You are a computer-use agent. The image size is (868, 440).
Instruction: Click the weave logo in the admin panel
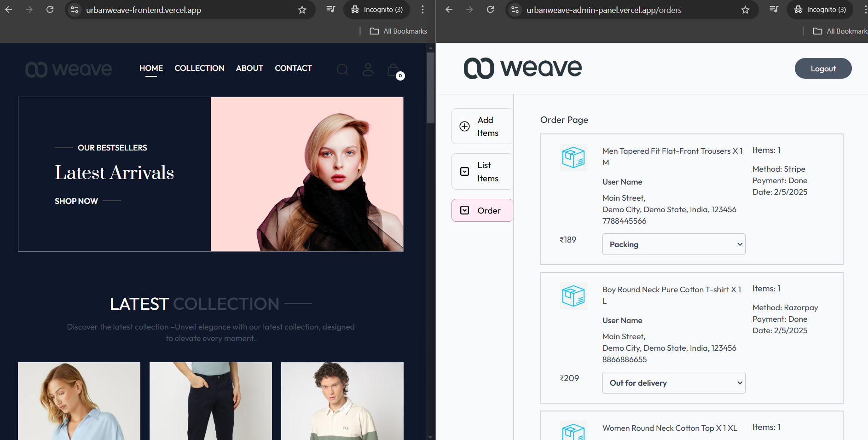click(x=523, y=68)
